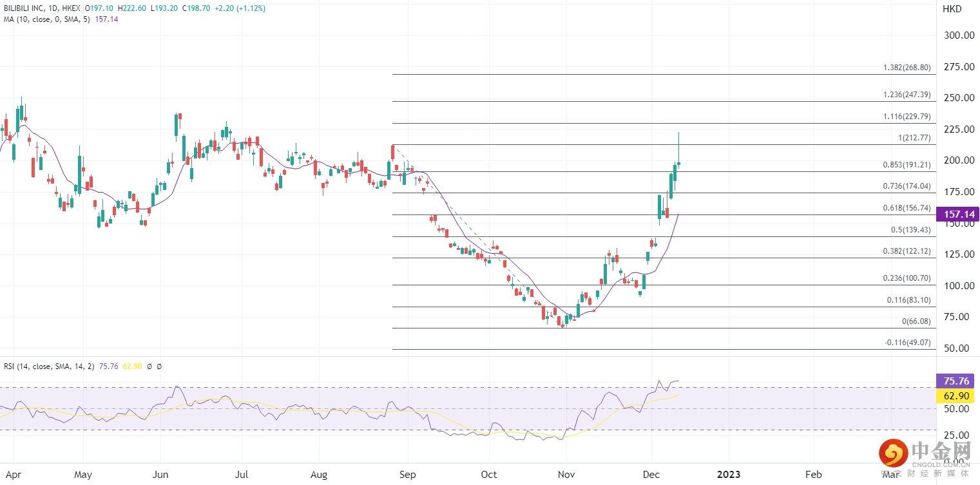Screen dimensions: 980x485
Task: Click the BILIBILI INC, 1D, HKEX title
Action: click(41, 8)
